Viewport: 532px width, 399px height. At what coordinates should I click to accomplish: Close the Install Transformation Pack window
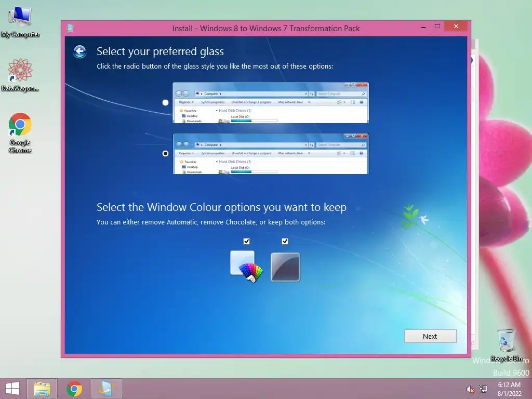(456, 26)
